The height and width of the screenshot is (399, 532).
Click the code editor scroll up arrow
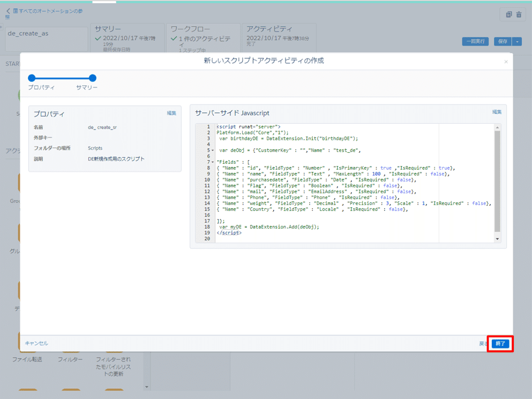[x=497, y=127]
